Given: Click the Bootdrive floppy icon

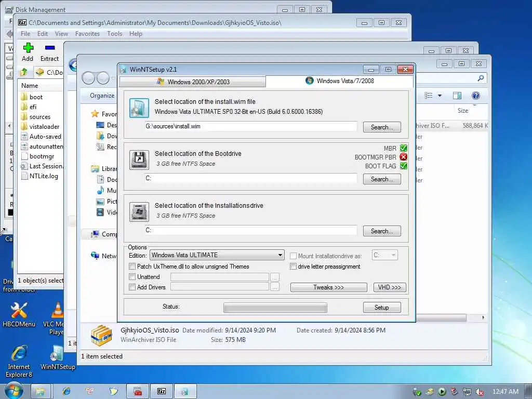Looking at the screenshot, I should [139, 160].
